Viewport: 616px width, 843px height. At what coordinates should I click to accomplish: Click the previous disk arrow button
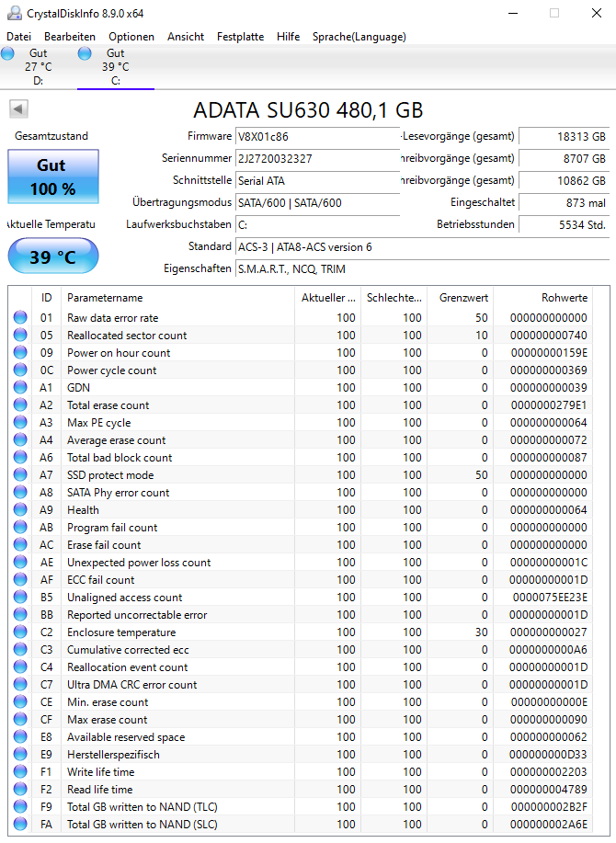coord(18,109)
